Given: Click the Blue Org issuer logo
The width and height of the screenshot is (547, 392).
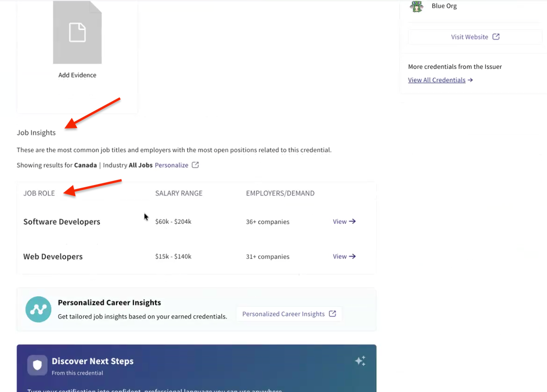Looking at the screenshot, I should [x=417, y=6].
